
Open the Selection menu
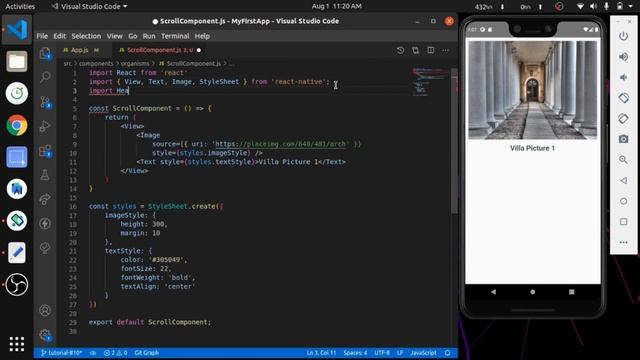coord(86,36)
